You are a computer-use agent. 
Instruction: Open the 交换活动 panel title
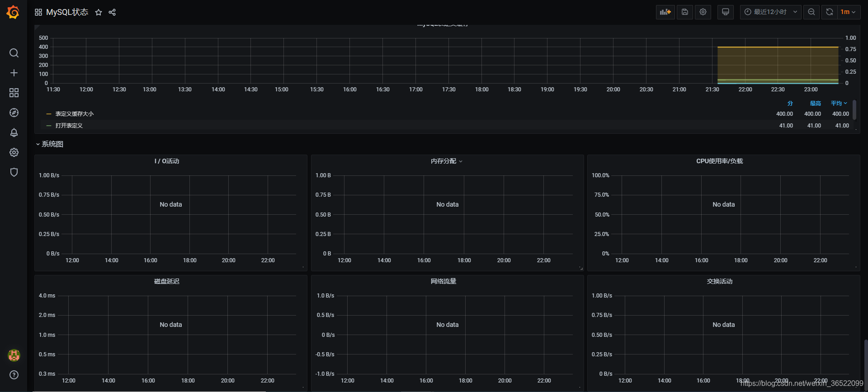pos(720,281)
